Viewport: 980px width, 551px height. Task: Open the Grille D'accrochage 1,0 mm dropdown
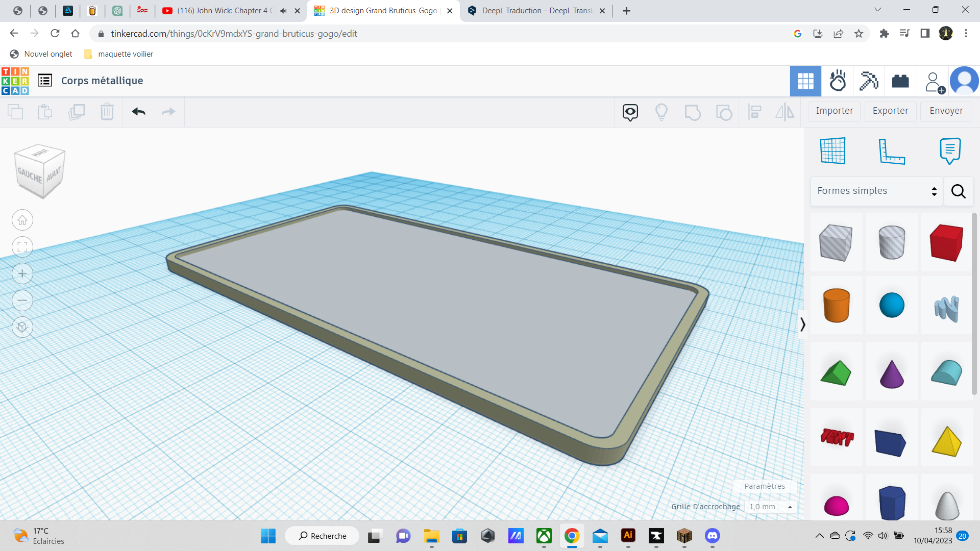point(771,507)
